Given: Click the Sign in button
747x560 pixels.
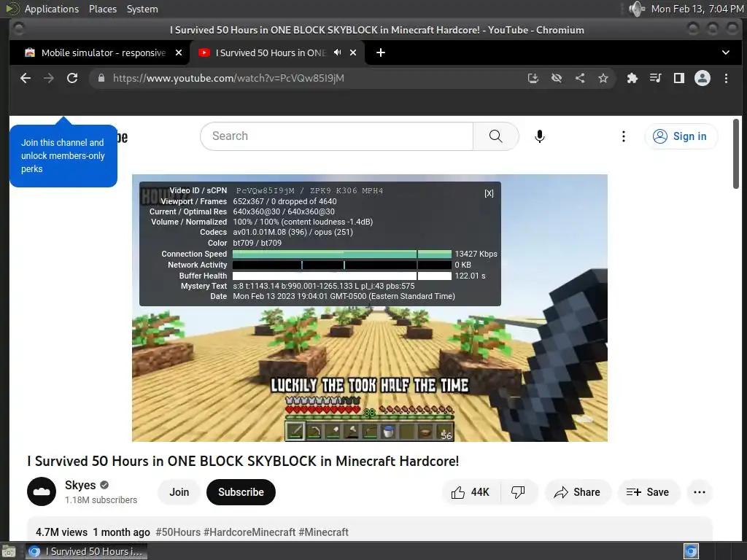Looking at the screenshot, I should 681,136.
